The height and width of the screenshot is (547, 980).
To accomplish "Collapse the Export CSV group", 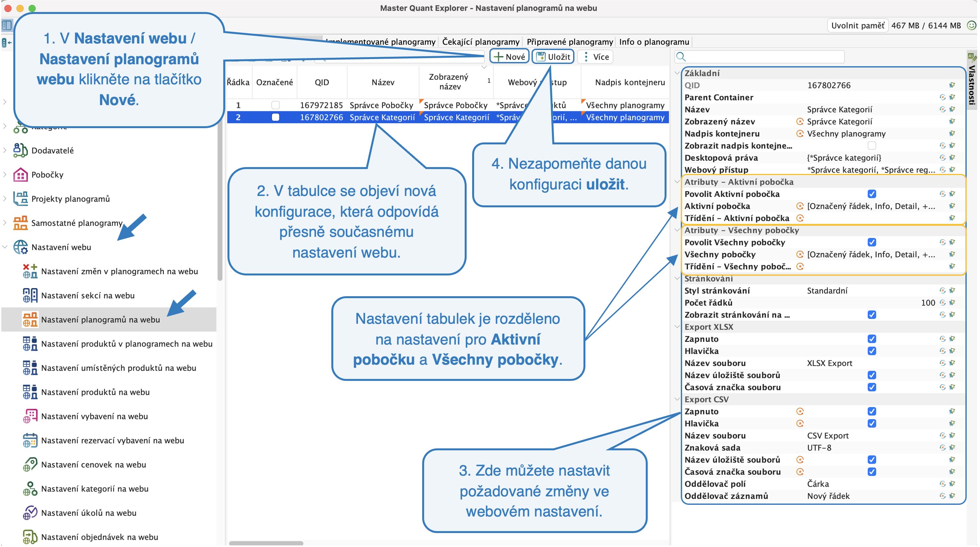I will (677, 399).
